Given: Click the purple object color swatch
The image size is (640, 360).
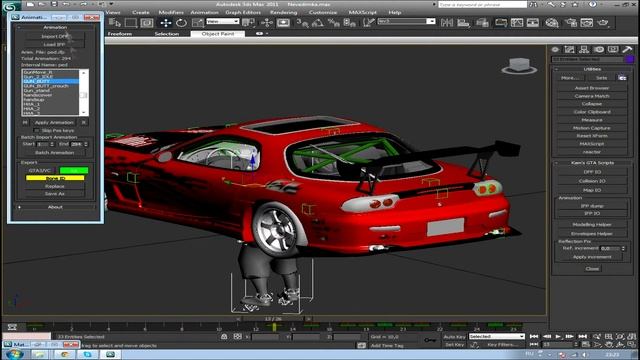Looking at the screenshot, I should (629, 59).
